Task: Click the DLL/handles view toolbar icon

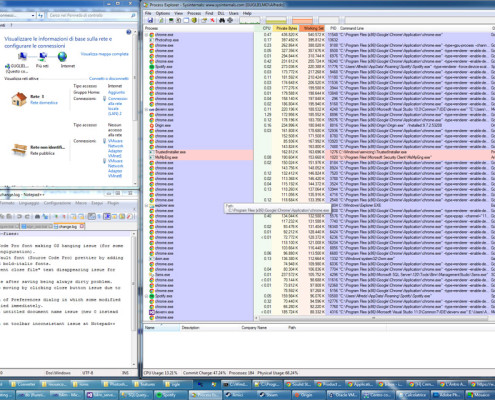Action: click(x=194, y=21)
